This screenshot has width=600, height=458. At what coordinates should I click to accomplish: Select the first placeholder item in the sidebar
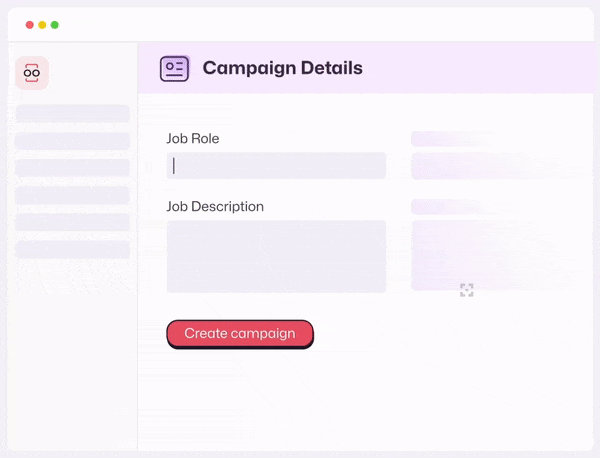pos(72,114)
